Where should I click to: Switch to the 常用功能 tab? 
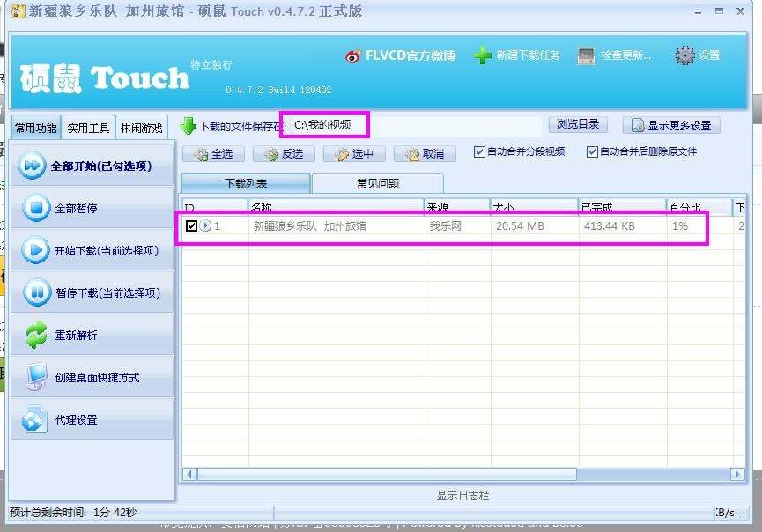36,128
